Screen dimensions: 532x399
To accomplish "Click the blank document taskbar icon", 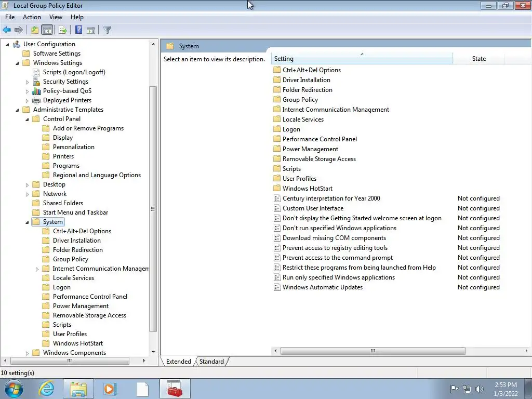I will pyautogui.click(x=142, y=389).
